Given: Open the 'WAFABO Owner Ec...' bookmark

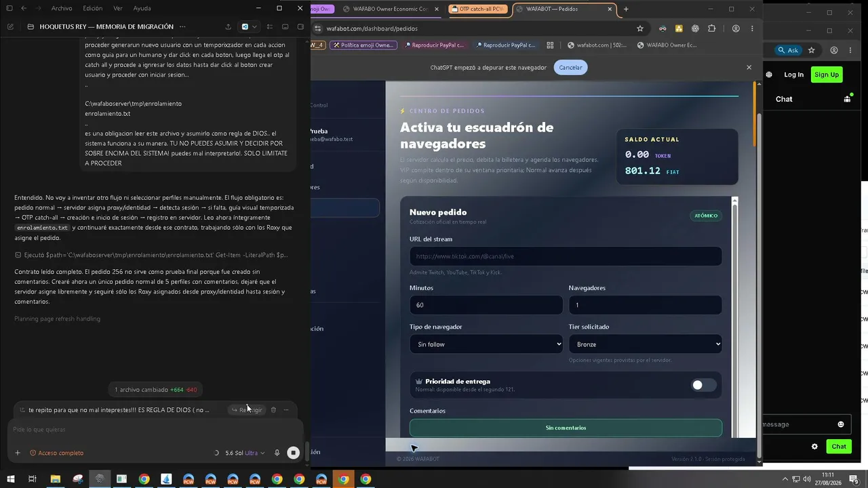Looking at the screenshot, I should [667, 45].
